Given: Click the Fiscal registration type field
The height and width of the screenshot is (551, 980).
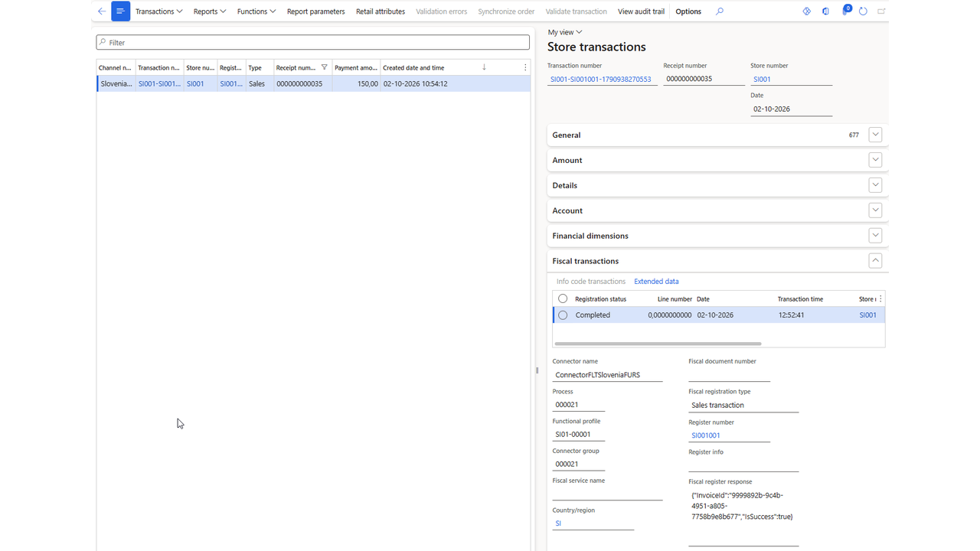Looking at the screenshot, I should (x=743, y=406).
